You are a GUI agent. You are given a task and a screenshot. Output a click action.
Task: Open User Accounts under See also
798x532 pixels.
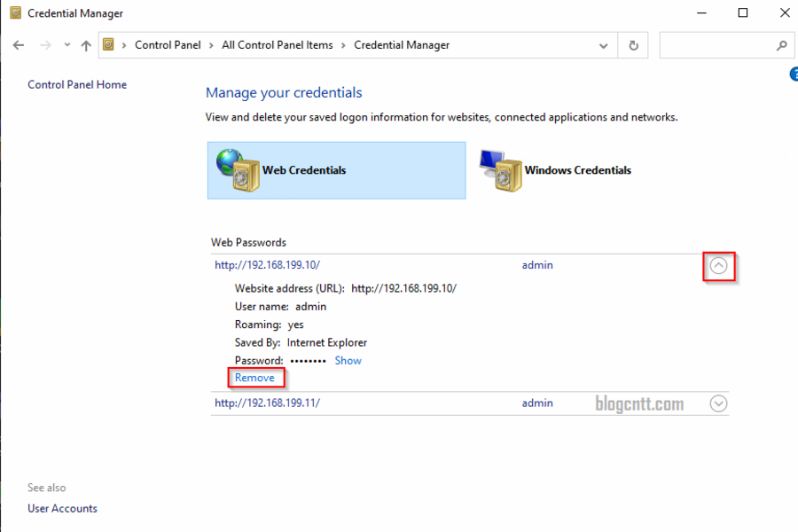point(62,508)
